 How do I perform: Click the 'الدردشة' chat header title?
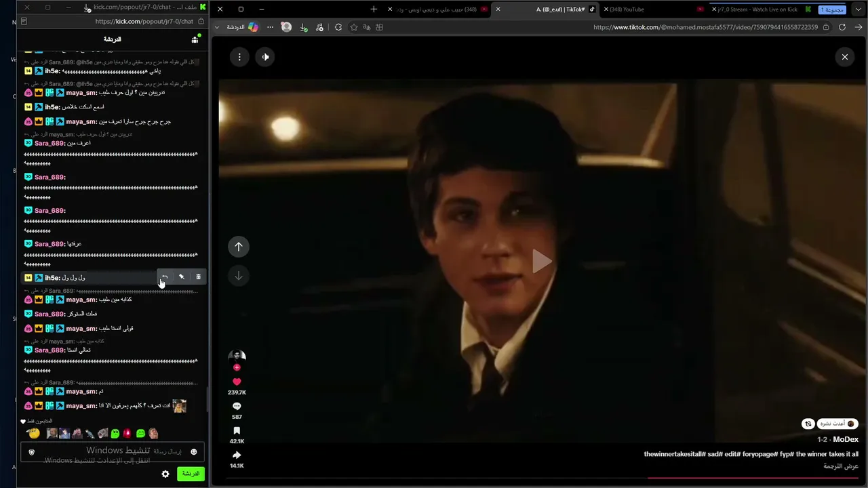coord(113,39)
